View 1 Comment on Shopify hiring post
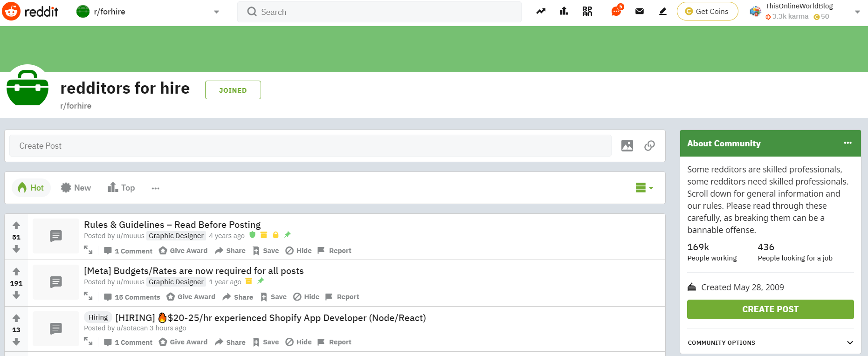 [128, 342]
